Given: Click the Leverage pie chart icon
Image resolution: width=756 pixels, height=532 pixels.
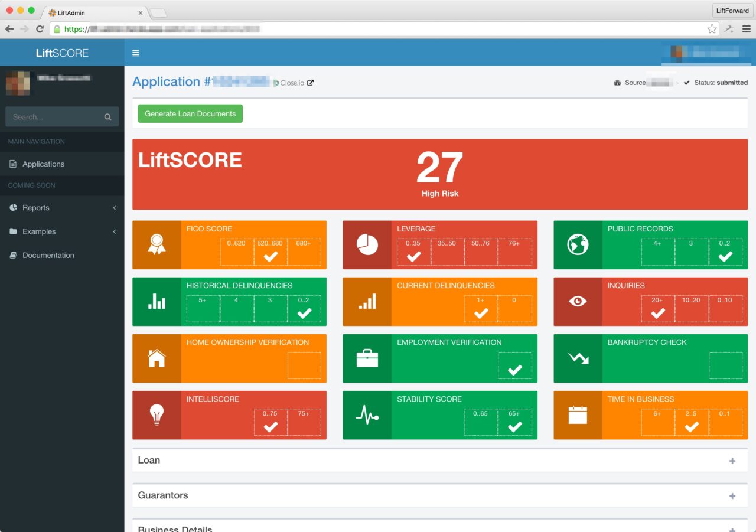Looking at the screenshot, I should coord(367,244).
